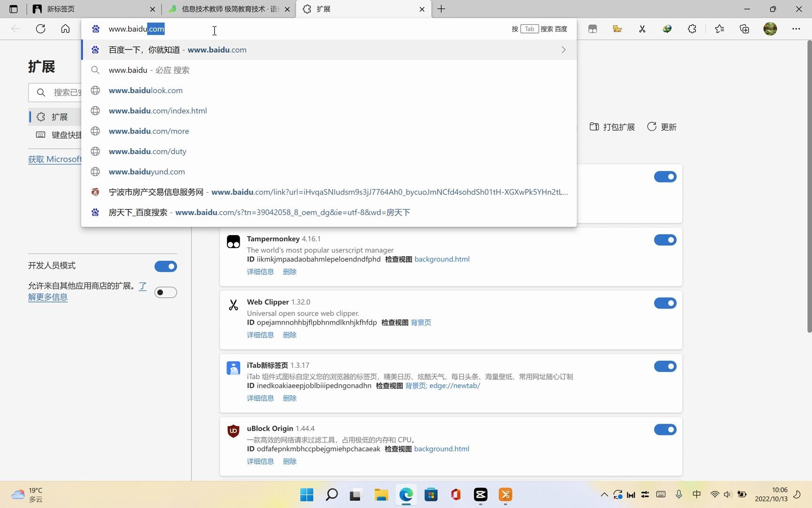Open a new browser tab
The image size is (812, 508).
[x=441, y=9]
